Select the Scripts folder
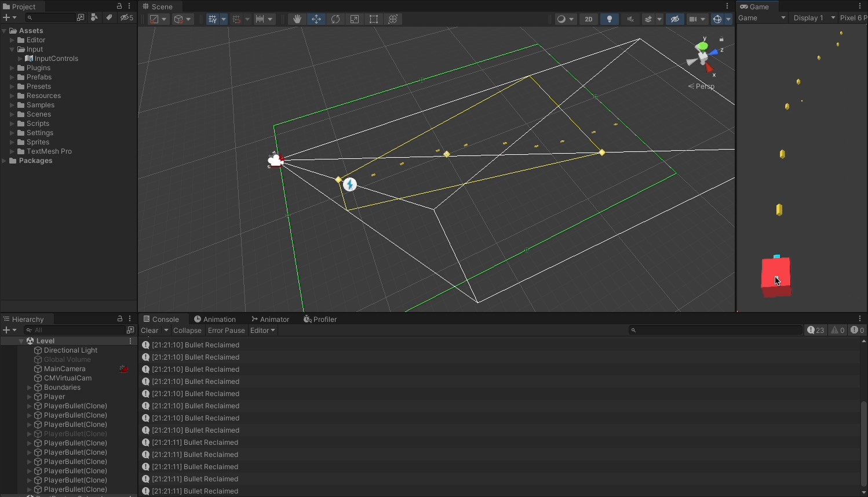The width and height of the screenshot is (868, 497). pos(38,124)
